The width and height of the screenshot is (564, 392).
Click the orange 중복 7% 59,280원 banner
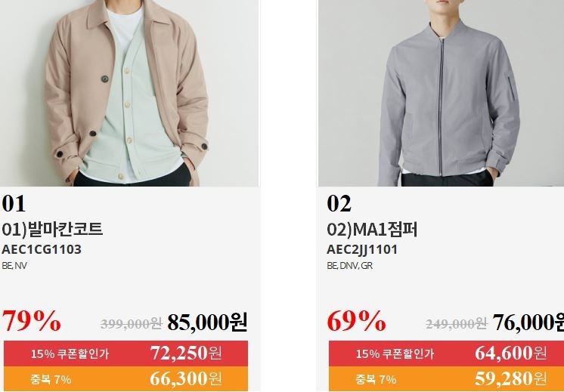446,378
